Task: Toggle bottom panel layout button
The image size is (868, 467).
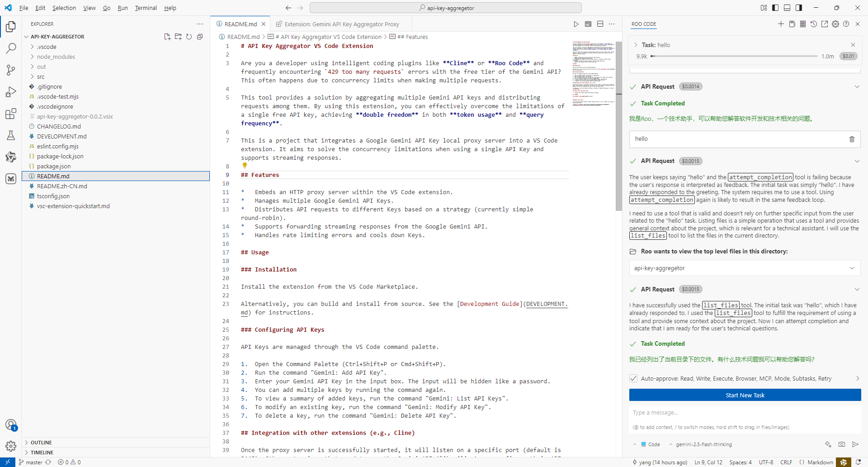Action: [x=787, y=8]
